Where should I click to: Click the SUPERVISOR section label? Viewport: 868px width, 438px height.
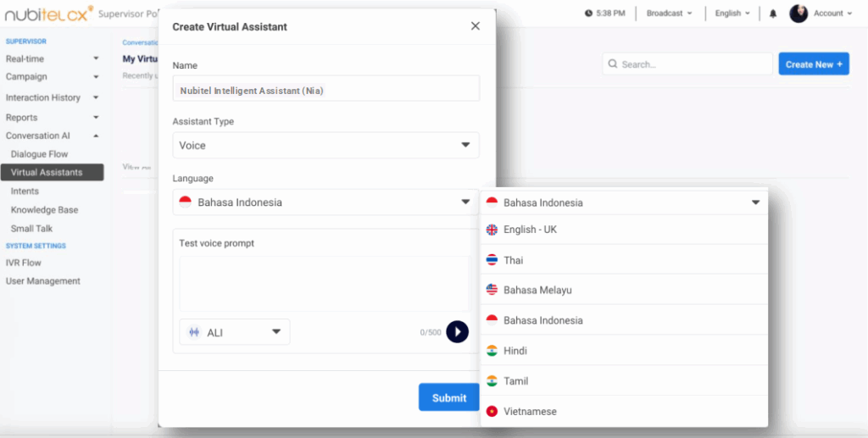tap(26, 42)
